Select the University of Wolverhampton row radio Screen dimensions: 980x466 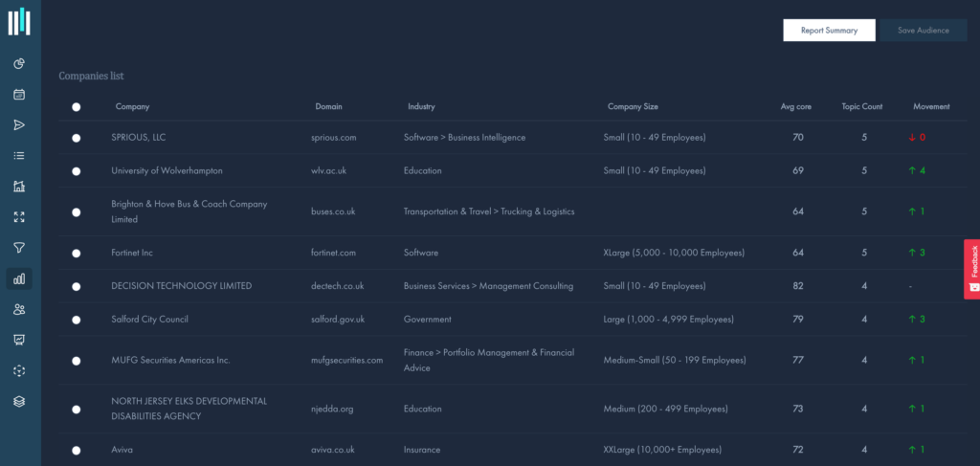77,171
